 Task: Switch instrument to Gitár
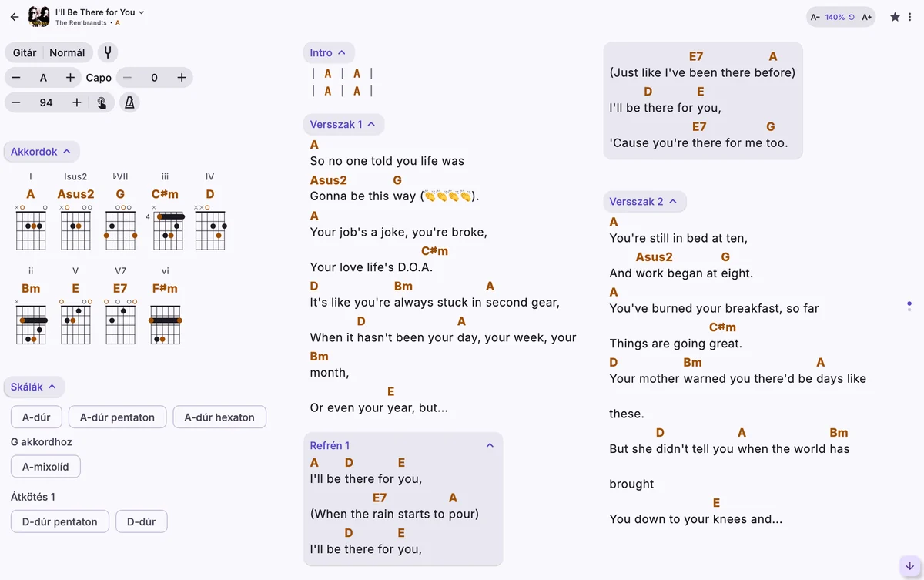coord(25,52)
